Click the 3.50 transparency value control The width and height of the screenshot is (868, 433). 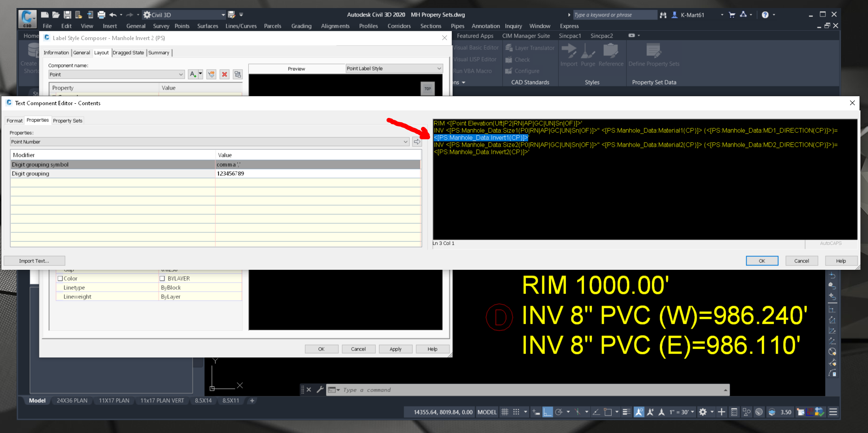tap(786, 412)
